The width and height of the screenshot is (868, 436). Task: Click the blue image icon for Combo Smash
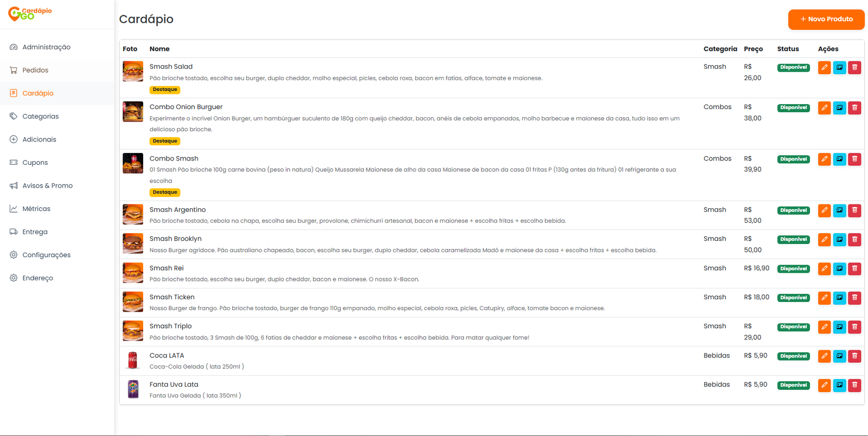[839, 159]
